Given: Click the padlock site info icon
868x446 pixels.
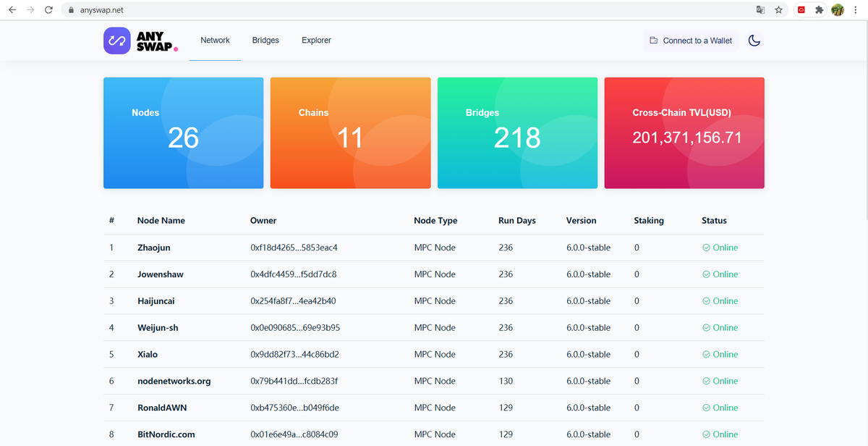Looking at the screenshot, I should coord(71,10).
